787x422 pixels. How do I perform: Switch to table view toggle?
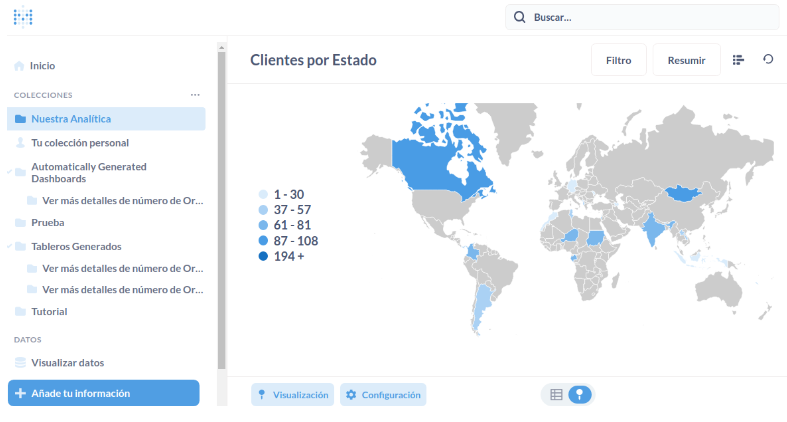pos(556,395)
